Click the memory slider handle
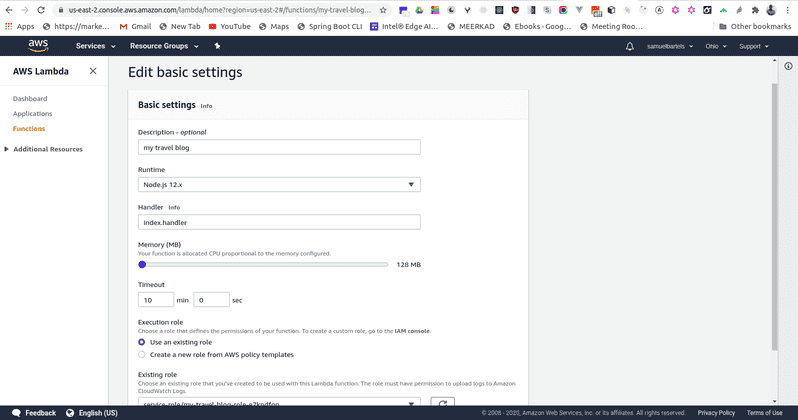Image resolution: width=798 pixels, height=420 pixels. 142,265
